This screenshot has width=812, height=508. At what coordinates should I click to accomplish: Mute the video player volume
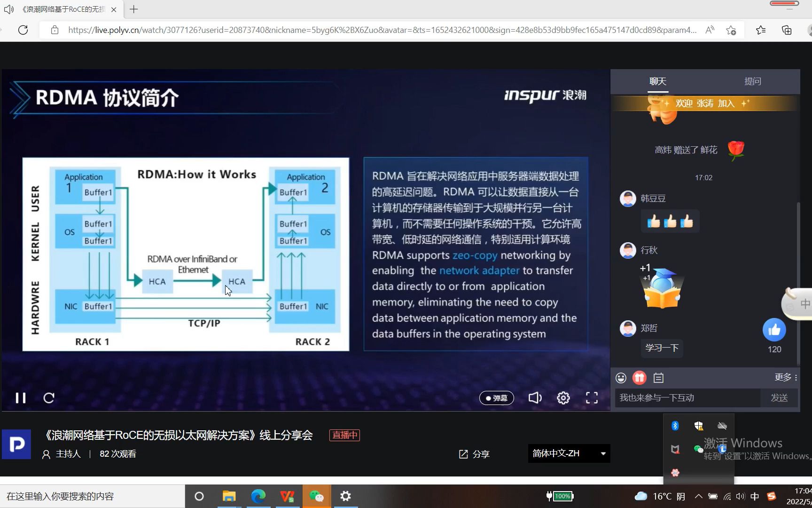click(x=535, y=398)
